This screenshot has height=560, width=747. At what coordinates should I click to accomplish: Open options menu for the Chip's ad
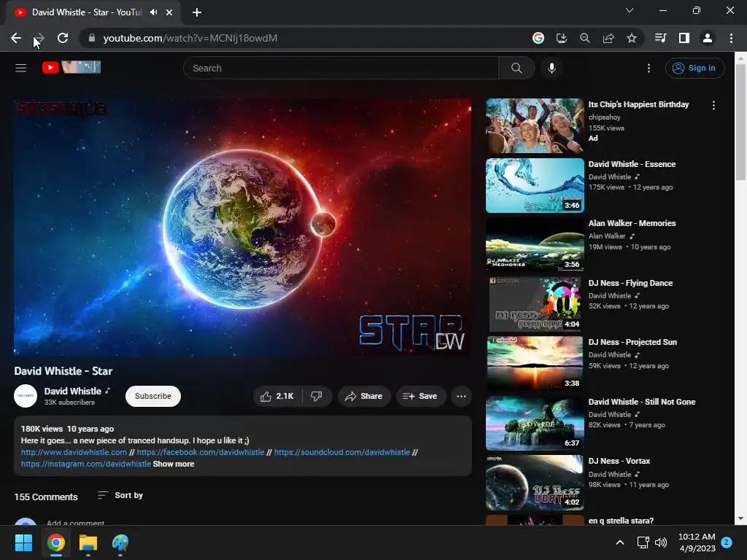713,105
